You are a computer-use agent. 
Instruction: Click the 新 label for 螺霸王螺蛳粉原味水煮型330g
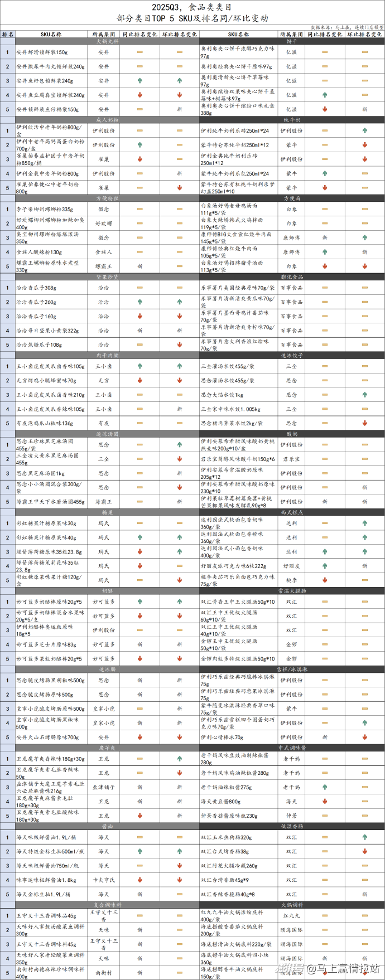[x=139, y=266]
